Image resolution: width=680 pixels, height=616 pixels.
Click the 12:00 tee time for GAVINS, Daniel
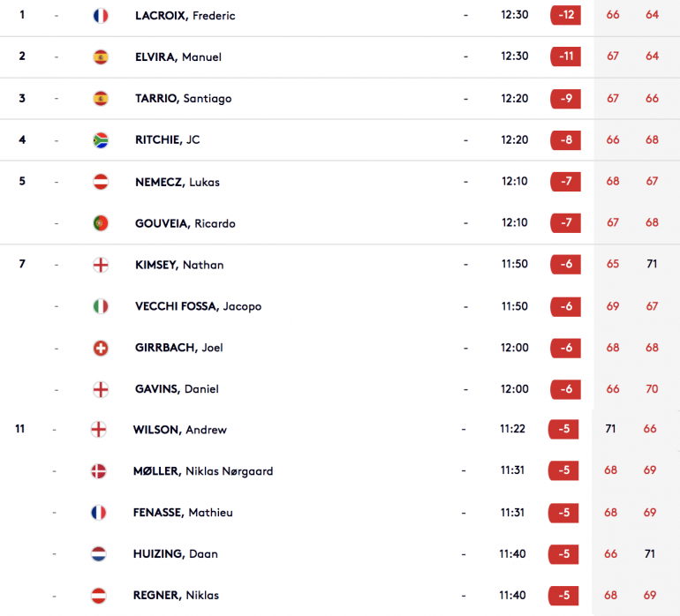tap(515, 389)
